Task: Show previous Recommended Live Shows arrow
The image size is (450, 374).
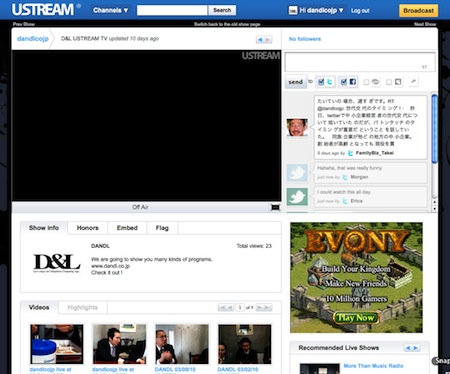Action: (x=407, y=348)
